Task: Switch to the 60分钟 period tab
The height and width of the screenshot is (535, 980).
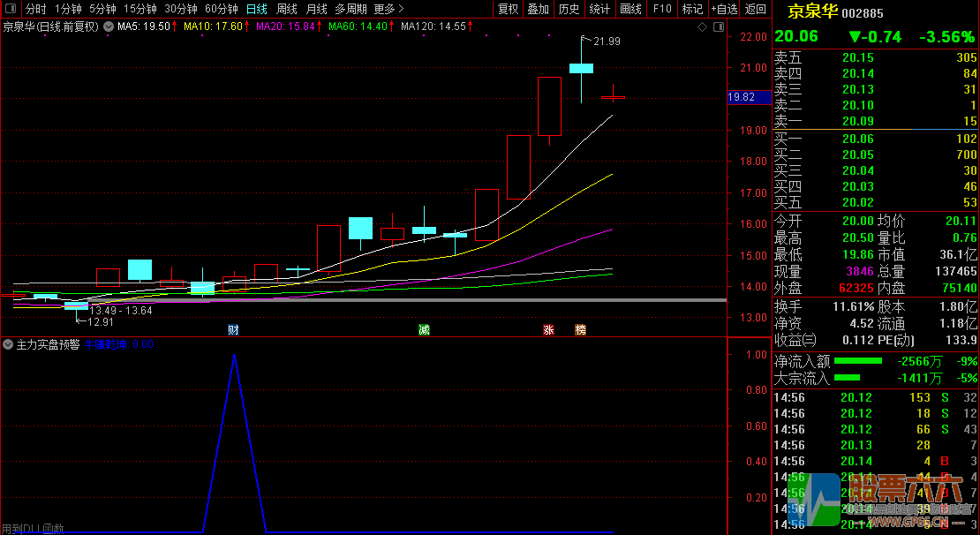Action: point(221,9)
